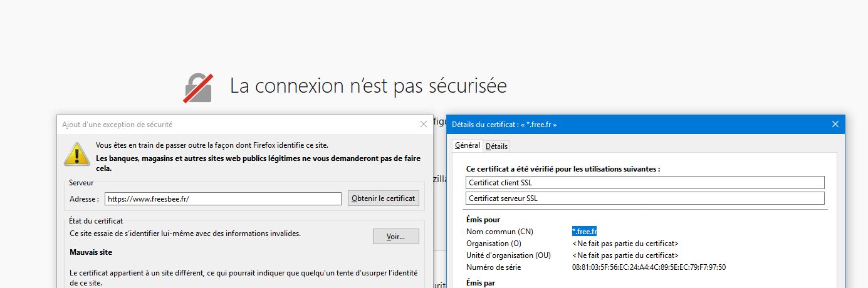Close the certificate details window
The width and height of the screenshot is (868, 288).
click(835, 125)
